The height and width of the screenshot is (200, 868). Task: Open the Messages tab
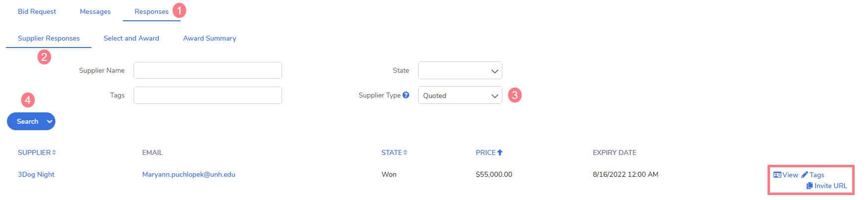click(x=95, y=11)
